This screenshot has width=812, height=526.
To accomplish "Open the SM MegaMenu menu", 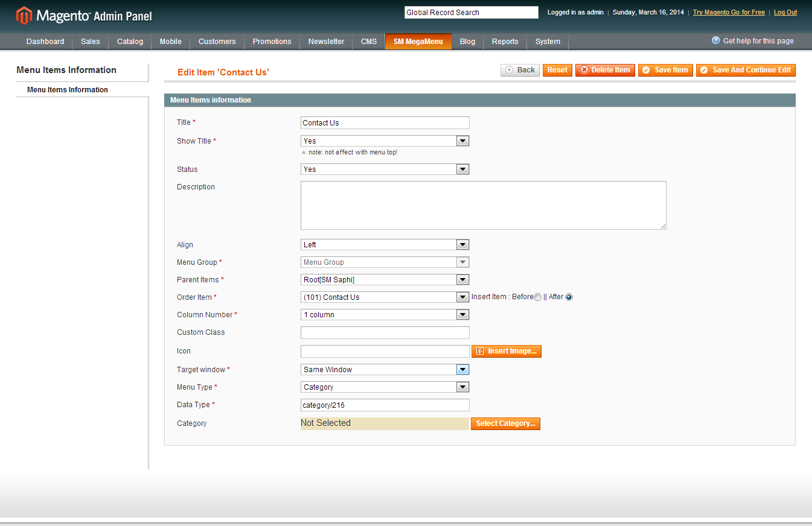I will [418, 42].
